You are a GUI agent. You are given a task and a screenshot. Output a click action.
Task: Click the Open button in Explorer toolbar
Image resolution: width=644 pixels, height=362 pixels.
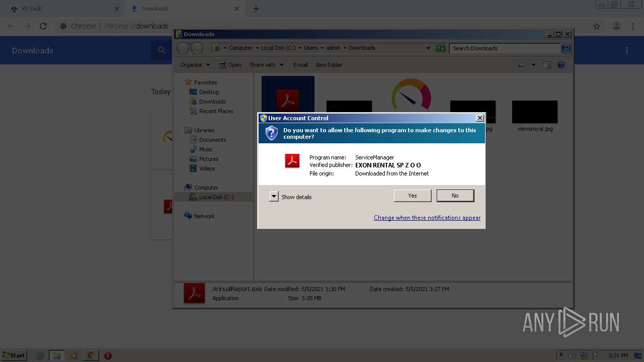230,65
